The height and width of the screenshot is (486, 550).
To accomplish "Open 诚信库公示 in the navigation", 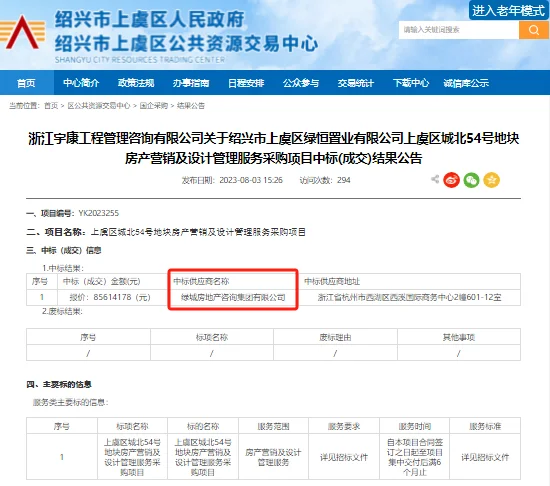I will (466, 83).
